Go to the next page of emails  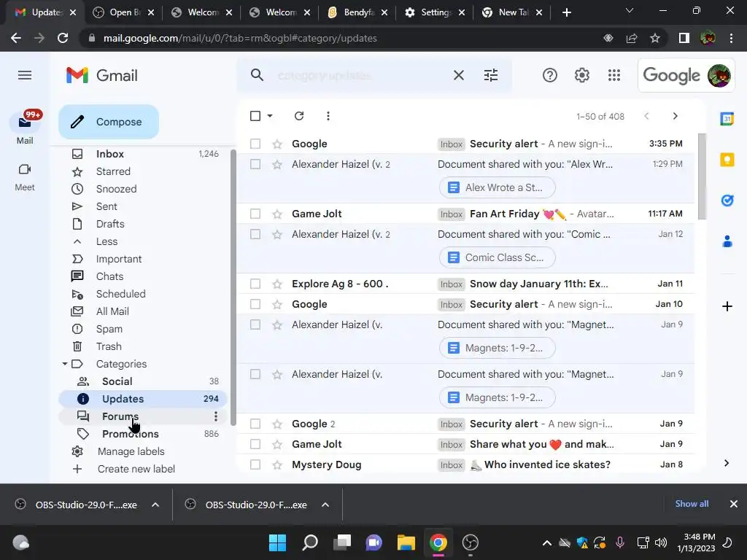[675, 116]
